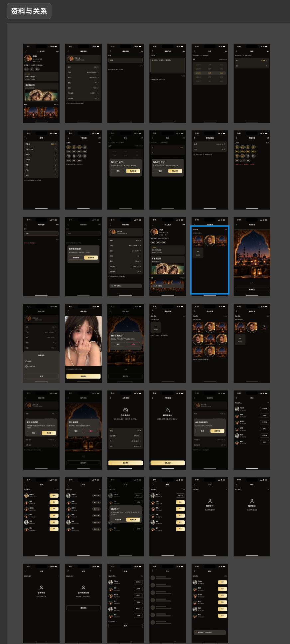This screenshot has width=290, height=644.
Task: Click the 头像审核中 status icon
Action: (125, 410)
